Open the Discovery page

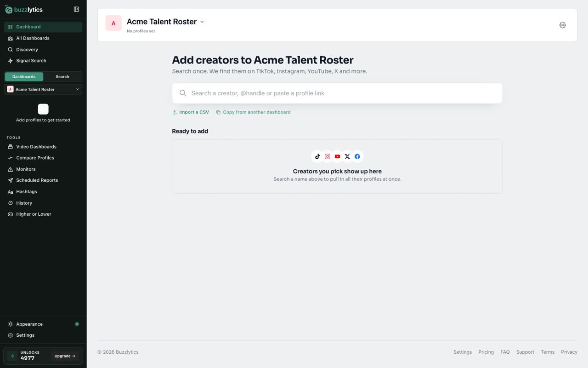43,49
